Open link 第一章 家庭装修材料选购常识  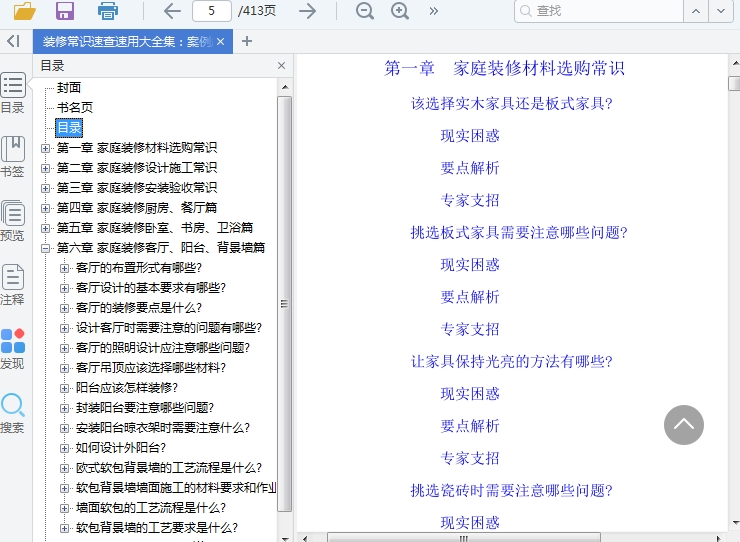[x=504, y=68]
